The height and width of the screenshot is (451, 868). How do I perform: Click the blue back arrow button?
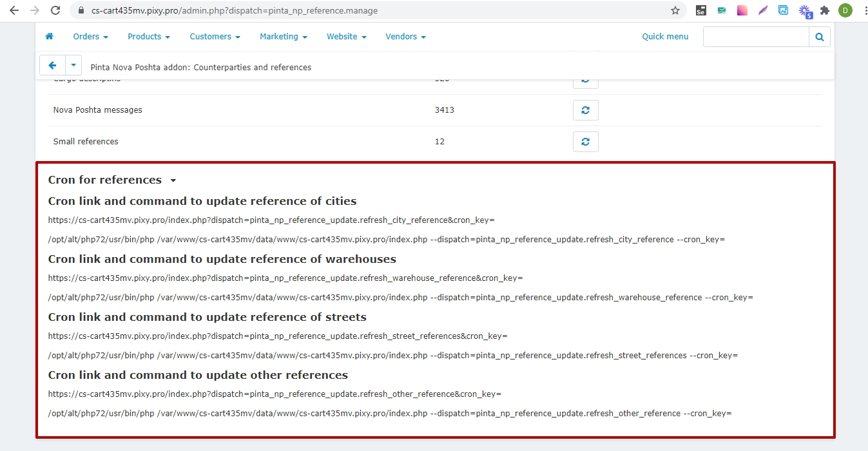click(52, 66)
